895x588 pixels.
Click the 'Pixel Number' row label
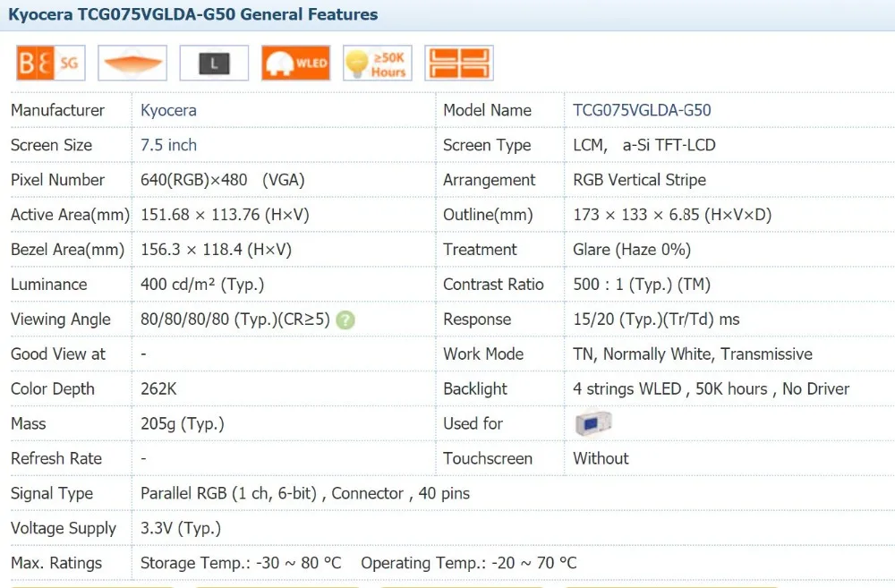click(x=57, y=180)
